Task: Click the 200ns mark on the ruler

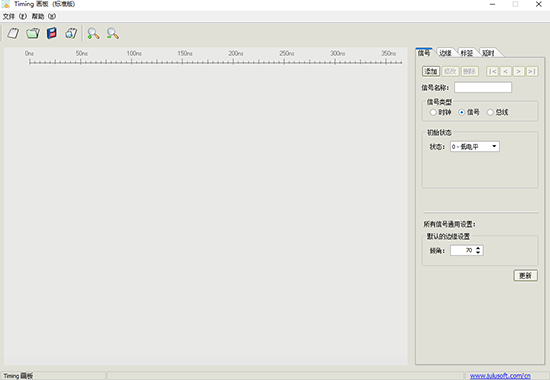Action: [236, 54]
